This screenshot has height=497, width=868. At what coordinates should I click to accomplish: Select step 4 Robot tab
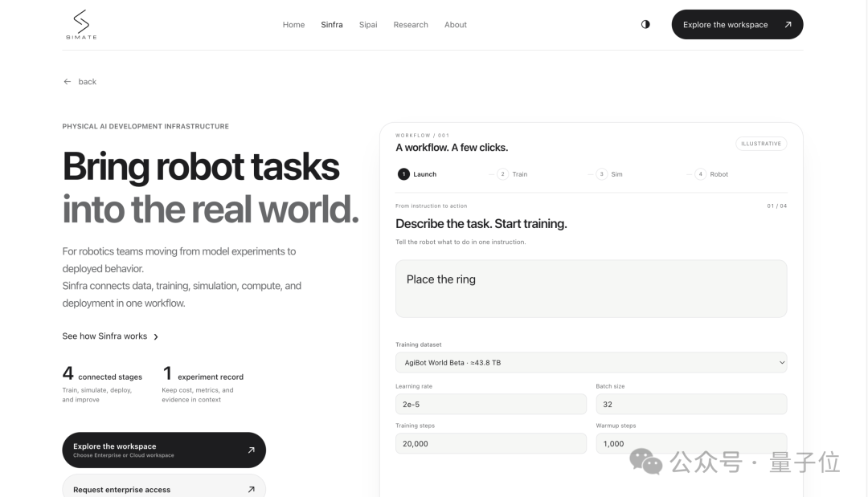(711, 174)
